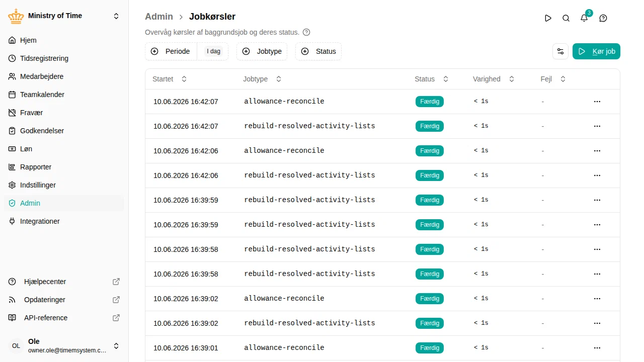Open the Periode filter dropdown
This screenshot has height=362, width=644.
click(x=187, y=51)
